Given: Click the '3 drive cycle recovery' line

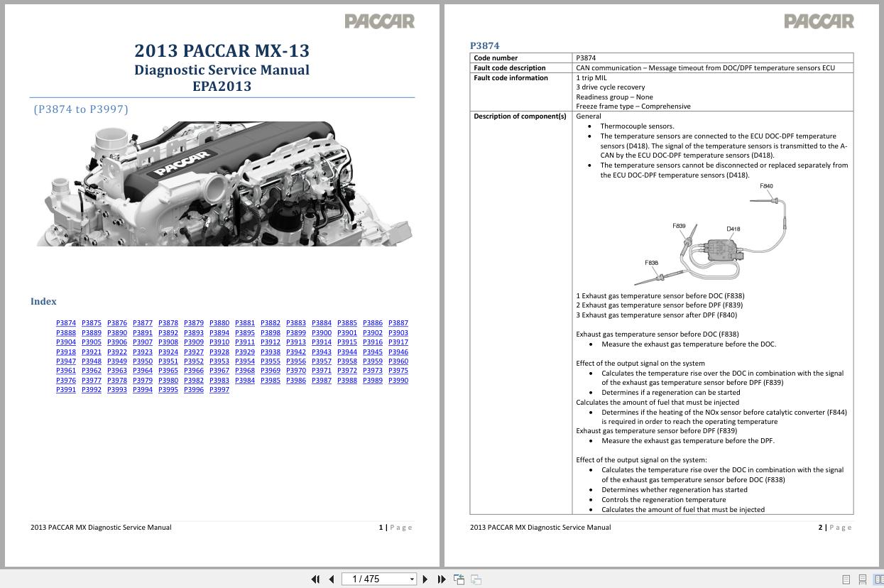Looking at the screenshot, I should [x=611, y=87].
